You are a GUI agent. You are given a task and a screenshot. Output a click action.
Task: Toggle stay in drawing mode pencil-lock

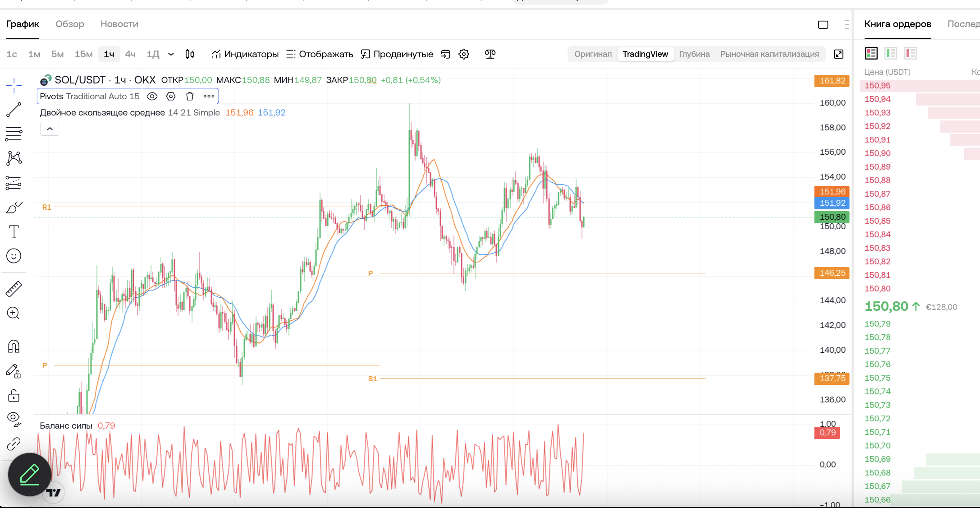tap(14, 371)
